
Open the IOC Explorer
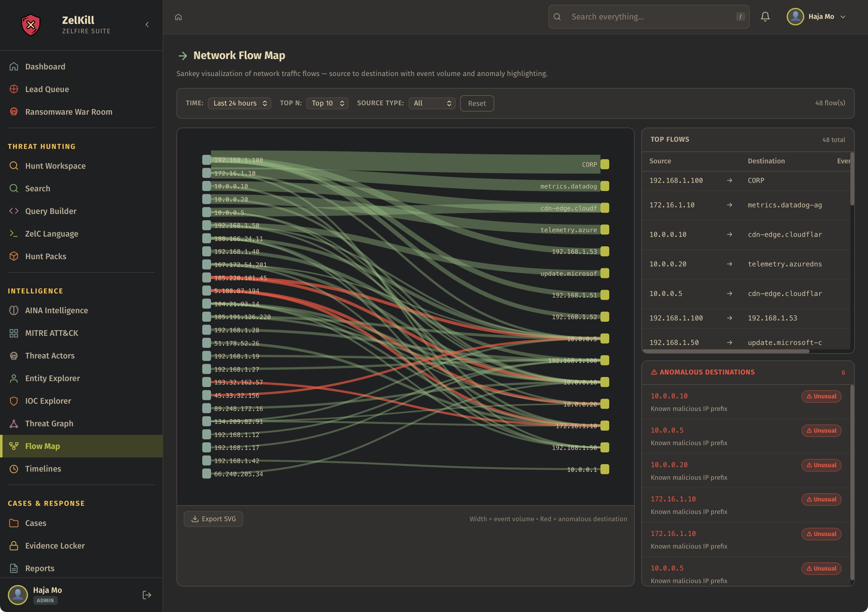coord(48,401)
